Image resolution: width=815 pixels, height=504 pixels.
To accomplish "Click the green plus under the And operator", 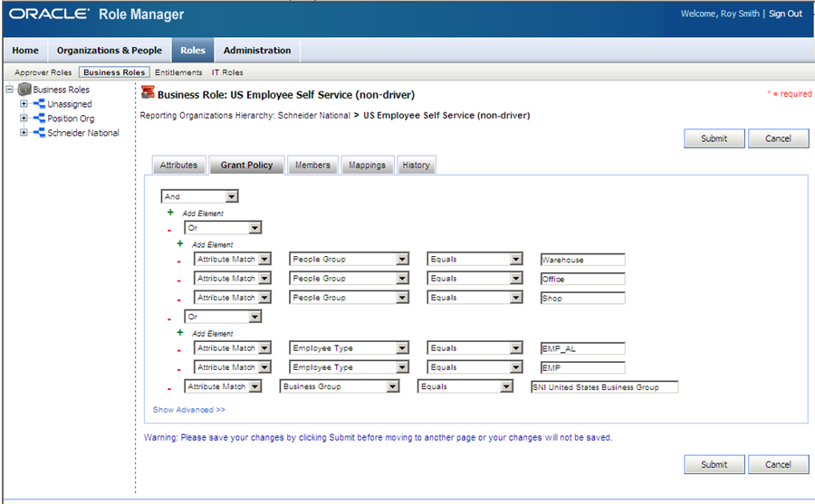I will pyautogui.click(x=169, y=212).
